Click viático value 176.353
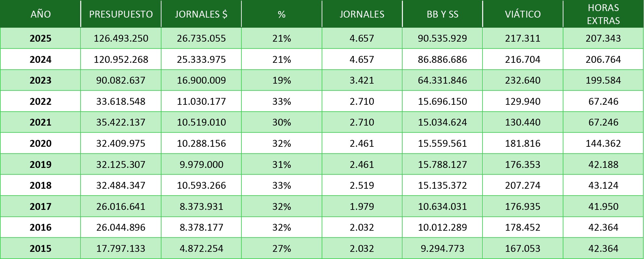 [x=523, y=165]
